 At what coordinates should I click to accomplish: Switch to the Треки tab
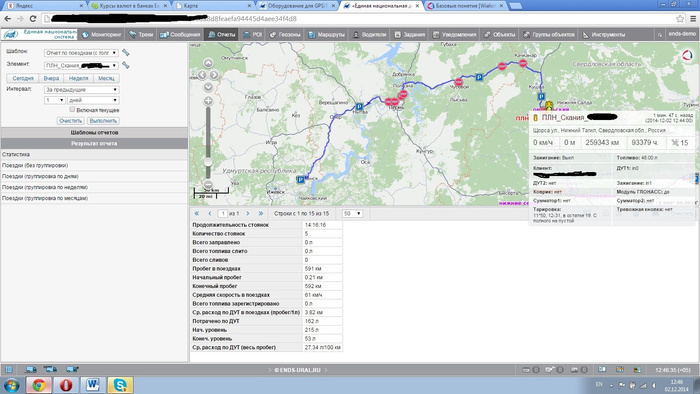[x=141, y=34]
